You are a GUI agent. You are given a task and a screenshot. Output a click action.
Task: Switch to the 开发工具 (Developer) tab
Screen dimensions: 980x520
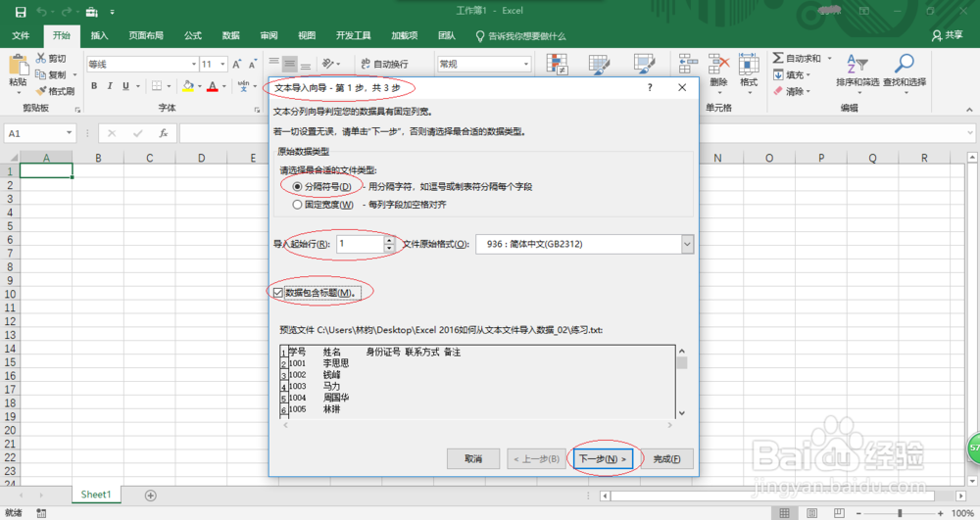point(353,35)
